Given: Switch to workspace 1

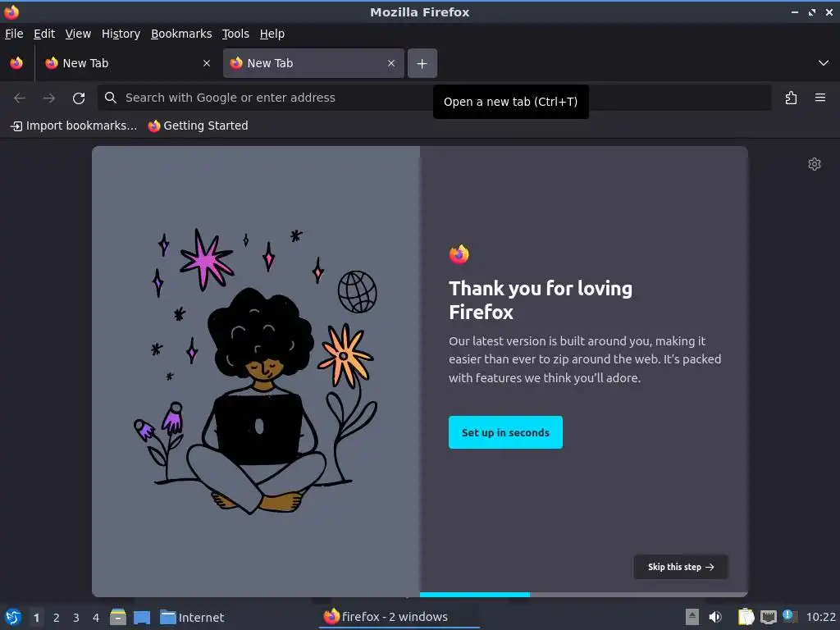Looking at the screenshot, I should (x=36, y=618).
